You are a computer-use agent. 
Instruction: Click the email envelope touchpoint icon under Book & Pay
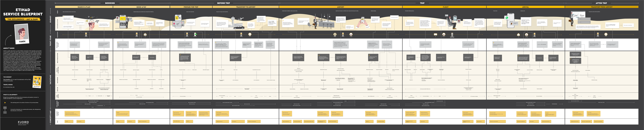(145, 34)
